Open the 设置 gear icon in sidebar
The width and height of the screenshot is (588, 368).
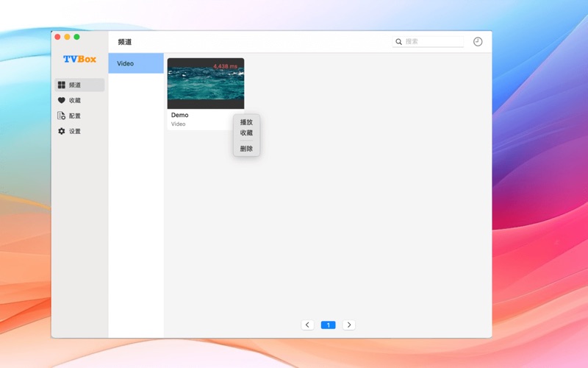click(x=62, y=132)
